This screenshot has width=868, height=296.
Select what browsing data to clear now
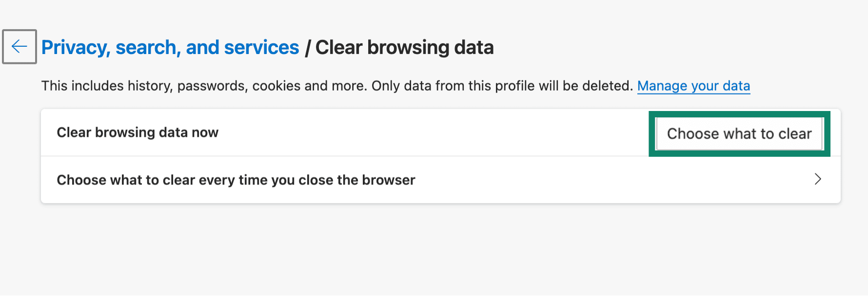(x=739, y=134)
